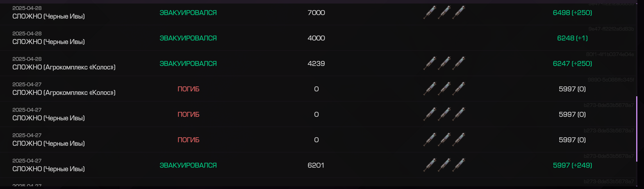The image size is (644, 189).
Task: Click last syringe icon in 6201-score row
Action: [459, 165]
